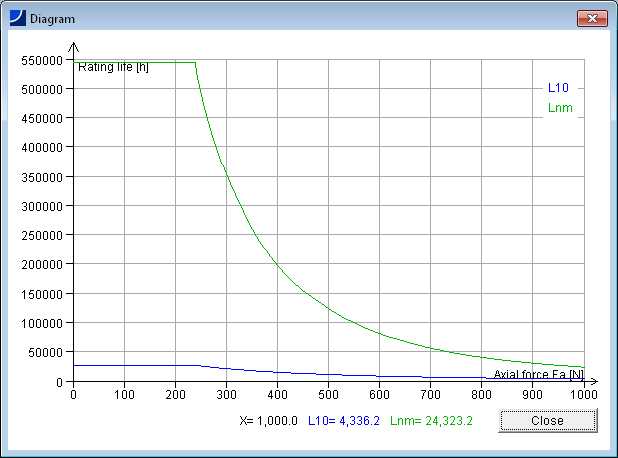This screenshot has height=458, width=618.
Task: Click the green Lnm= 24,323.2 readout
Action: point(430,421)
